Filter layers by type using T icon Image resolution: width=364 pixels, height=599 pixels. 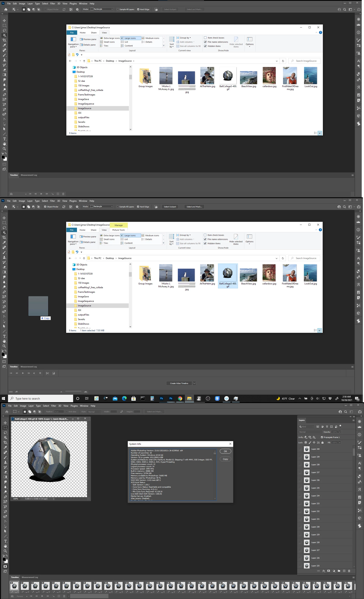pyautogui.click(x=327, y=427)
